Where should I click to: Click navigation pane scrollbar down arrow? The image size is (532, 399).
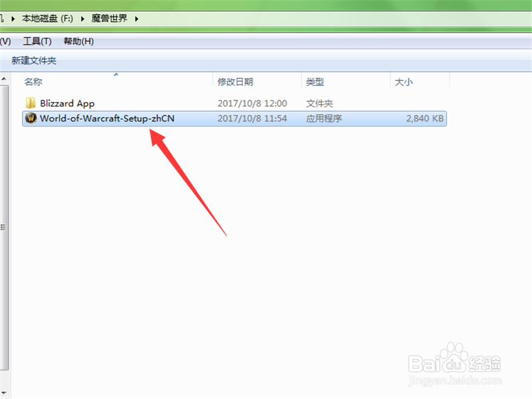[4, 393]
